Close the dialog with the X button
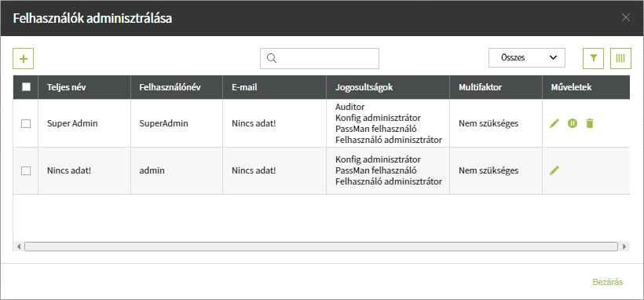 tap(625, 18)
